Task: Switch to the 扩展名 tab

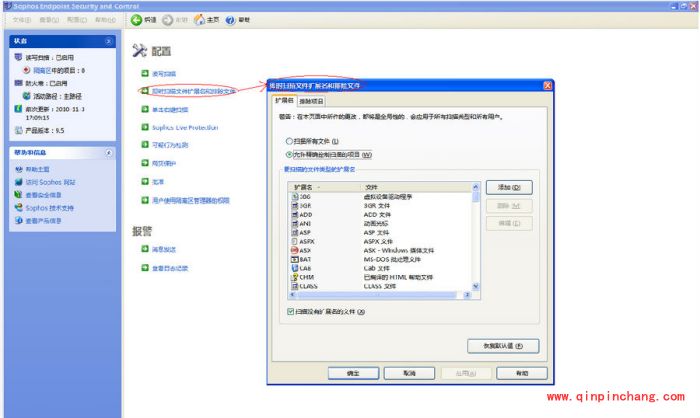Action: pos(284,100)
